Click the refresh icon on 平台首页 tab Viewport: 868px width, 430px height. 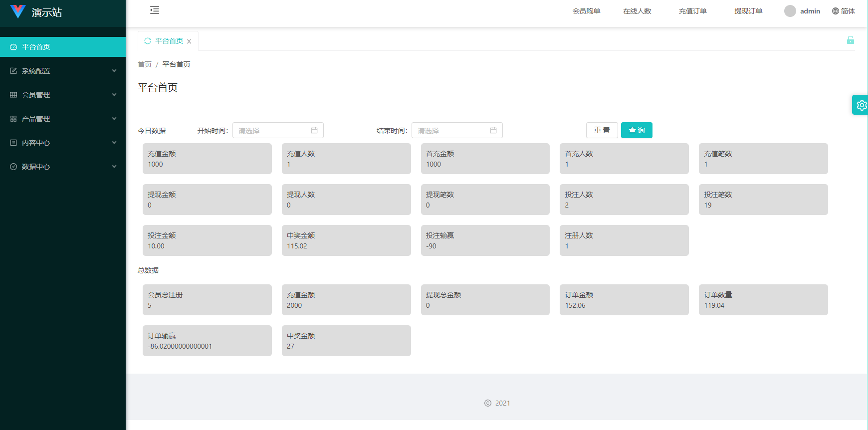[148, 41]
